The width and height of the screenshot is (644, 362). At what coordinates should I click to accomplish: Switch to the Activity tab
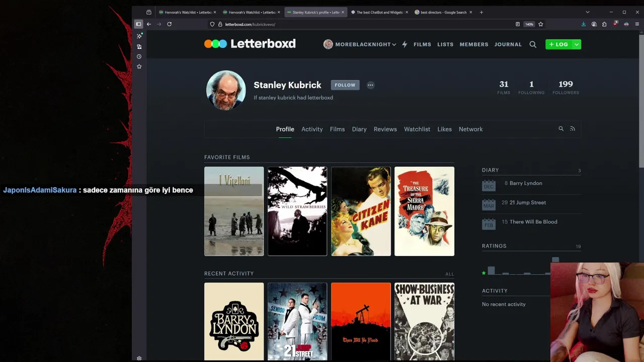pyautogui.click(x=312, y=129)
